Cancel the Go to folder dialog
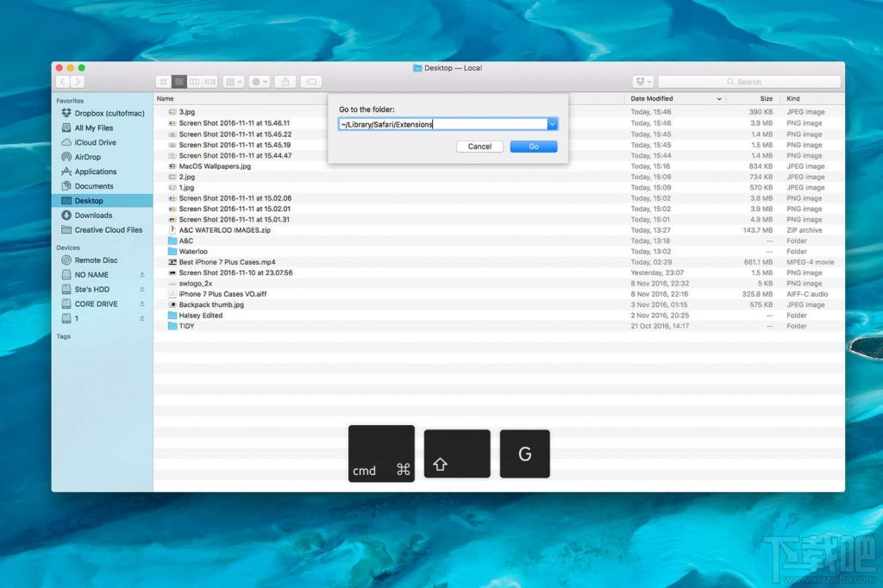 pyautogui.click(x=479, y=147)
